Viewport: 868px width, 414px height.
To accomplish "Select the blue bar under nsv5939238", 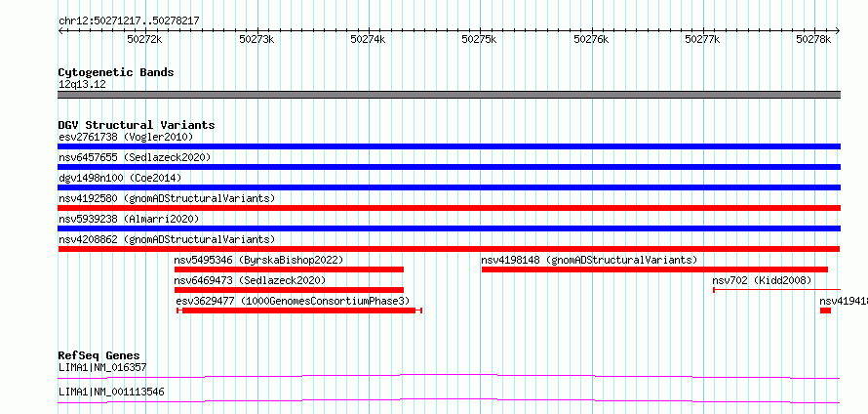I will point(449,228).
